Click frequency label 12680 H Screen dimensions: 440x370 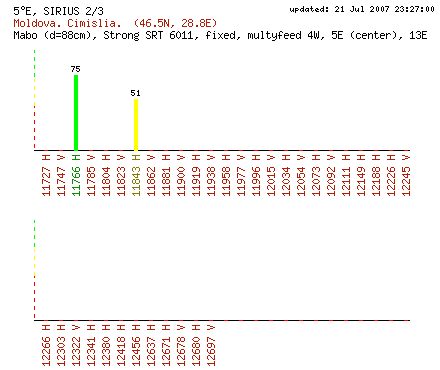coord(196,345)
